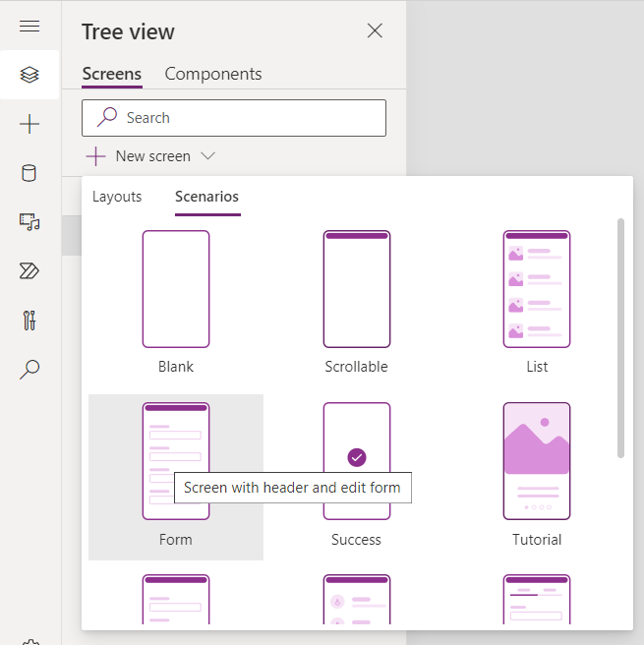Open the Advanced tools icon
The width and height of the screenshot is (644, 645).
[29, 321]
